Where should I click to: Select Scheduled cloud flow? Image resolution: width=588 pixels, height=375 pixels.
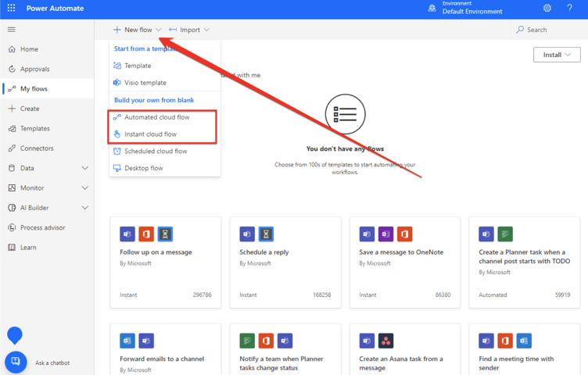165,152
